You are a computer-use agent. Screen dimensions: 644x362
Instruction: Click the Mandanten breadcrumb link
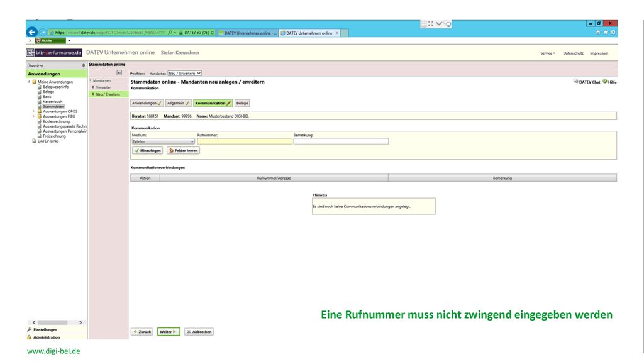tap(158, 74)
